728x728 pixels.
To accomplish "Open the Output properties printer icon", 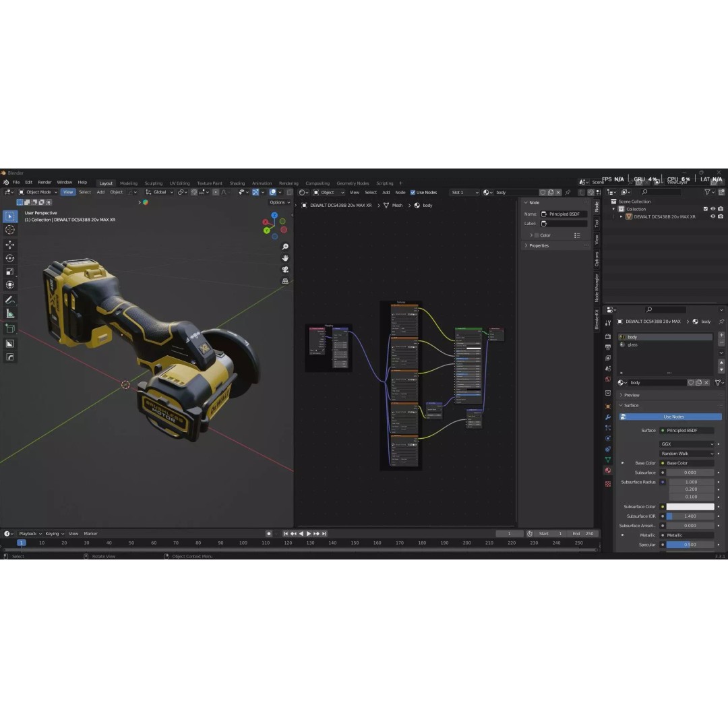I will [608, 347].
